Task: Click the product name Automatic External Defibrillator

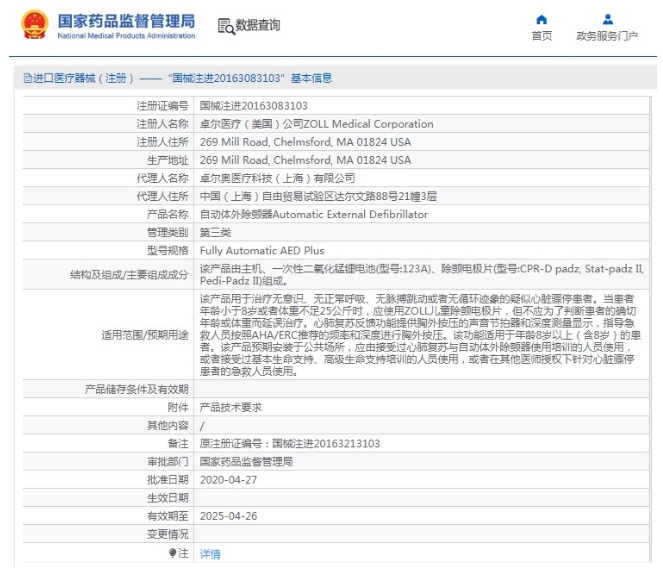Action: (x=313, y=215)
